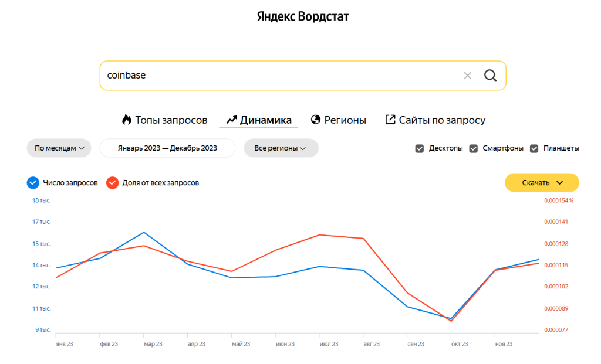Toggle the Смартфоны checkbox
The image size is (601, 364).
(474, 148)
